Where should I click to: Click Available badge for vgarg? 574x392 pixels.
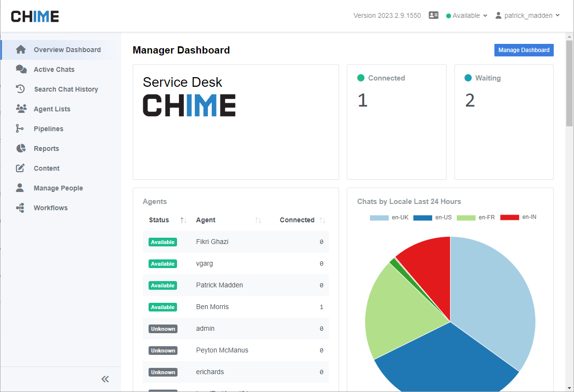163,264
